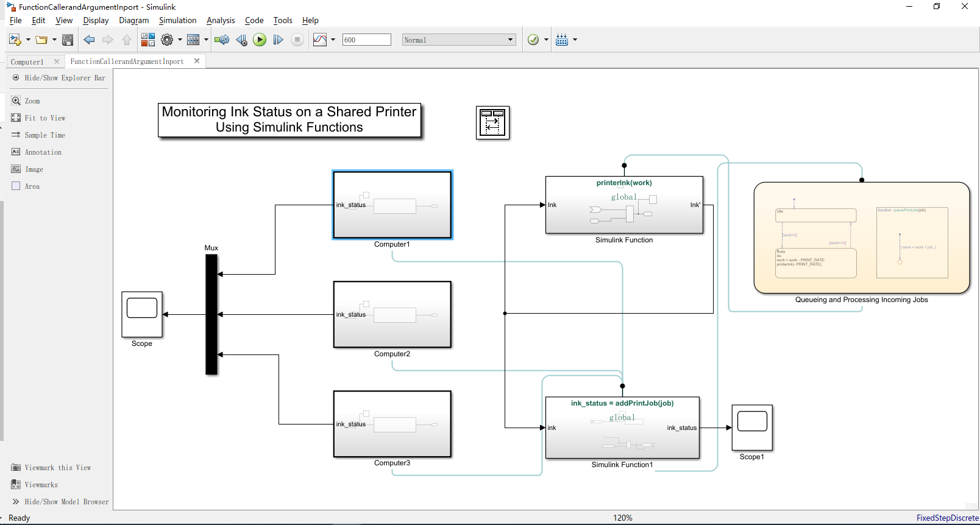Open the Normal simulation mode dropdown
This screenshot has height=525, width=980.
(459, 40)
